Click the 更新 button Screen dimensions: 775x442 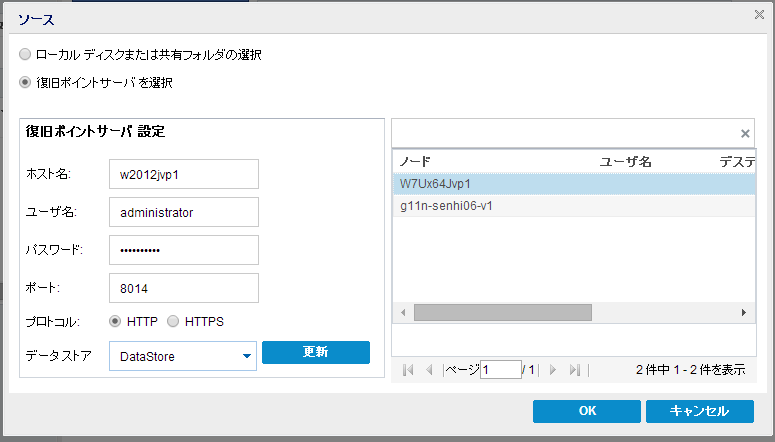(315, 352)
